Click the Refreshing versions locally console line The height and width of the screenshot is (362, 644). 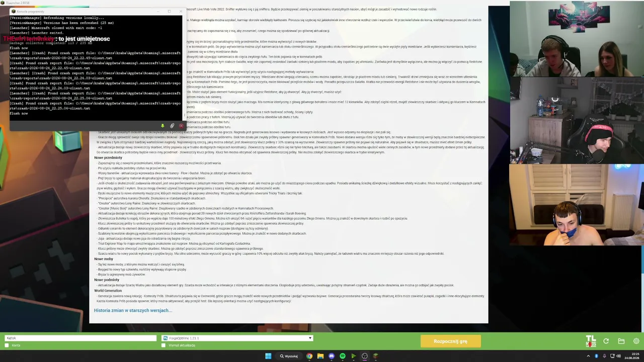(x=57, y=18)
